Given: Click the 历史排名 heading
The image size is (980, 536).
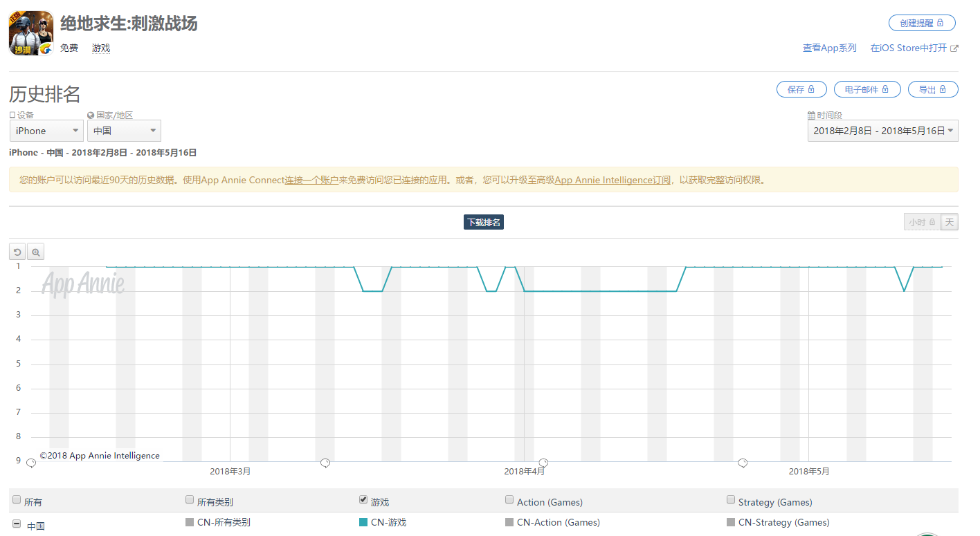Looking at the screenshot, I should (45, 95).
